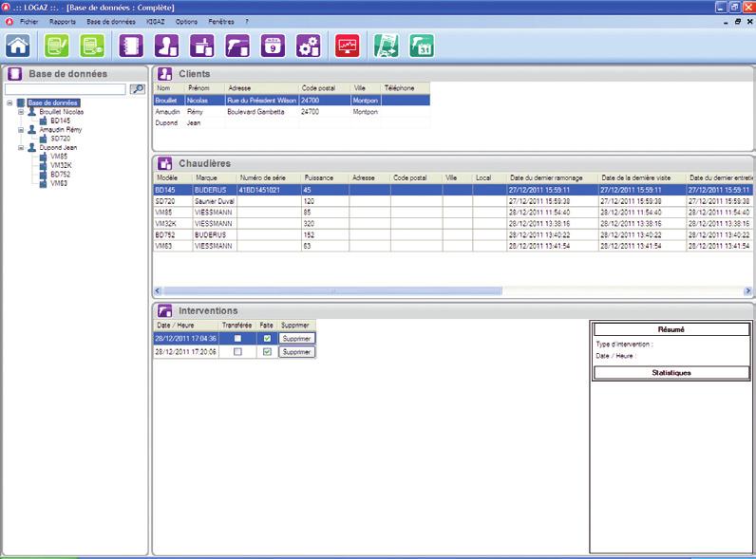Image resolution: width=756 pixels, height=559 pixels.
Task: Select the VM85 tree label
Action: click(x=59, y=157)
